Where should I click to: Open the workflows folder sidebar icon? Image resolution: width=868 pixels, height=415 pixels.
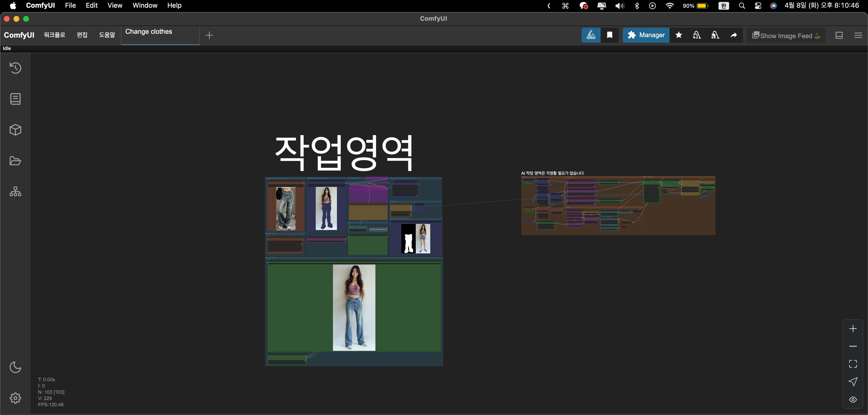[x=15, y=161]
